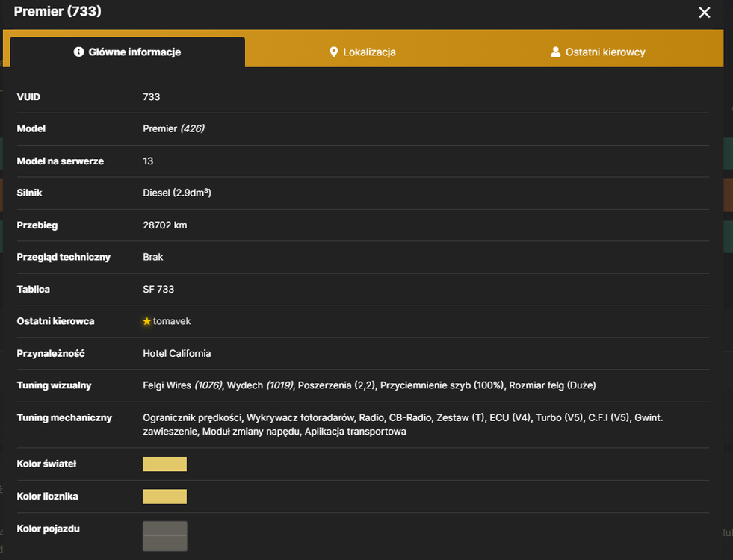Click the Kolor licznika yellow swatch

(165, 497)
